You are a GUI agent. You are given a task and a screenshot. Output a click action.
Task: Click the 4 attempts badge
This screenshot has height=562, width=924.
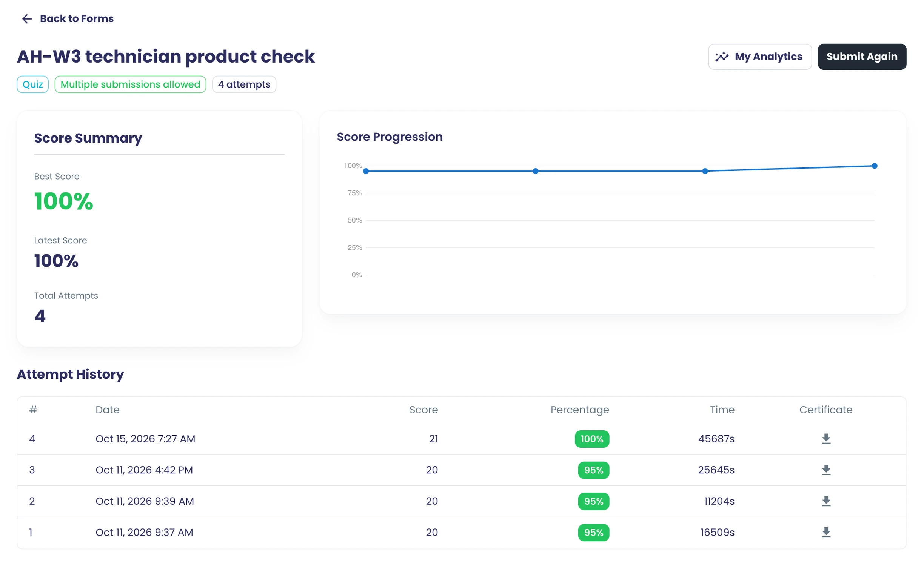[x=244, y=84]
